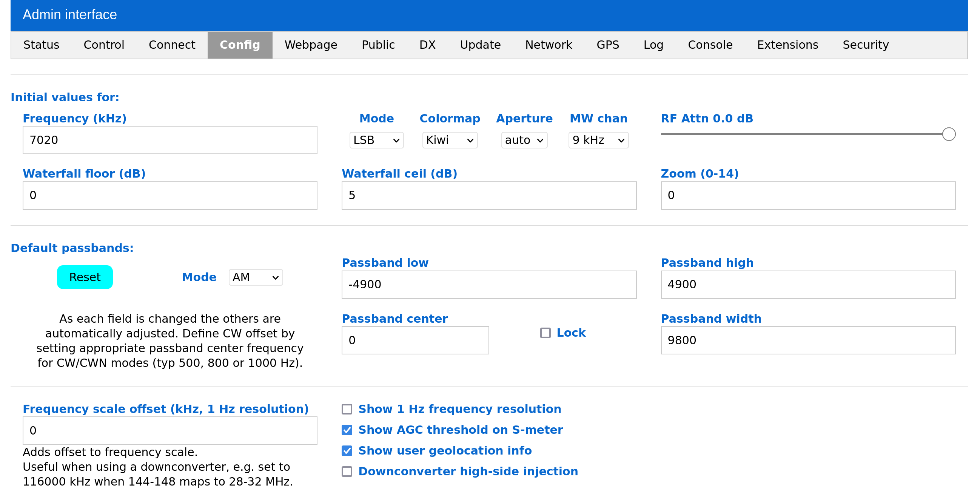980x498 pixels.
Task: Click the Waterfall ceil (dB) field
Action: pyautogui.click(x=489, y=195)
